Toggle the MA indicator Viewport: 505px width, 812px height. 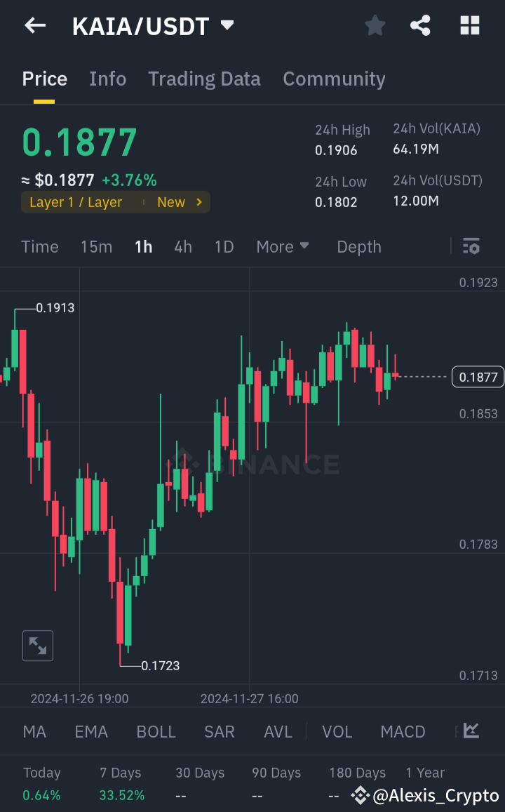coord(34,731)
